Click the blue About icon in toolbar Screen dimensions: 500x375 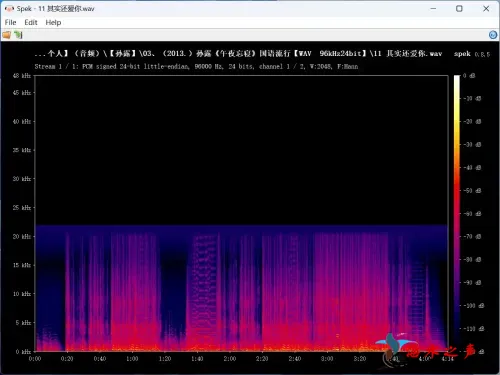493,35
